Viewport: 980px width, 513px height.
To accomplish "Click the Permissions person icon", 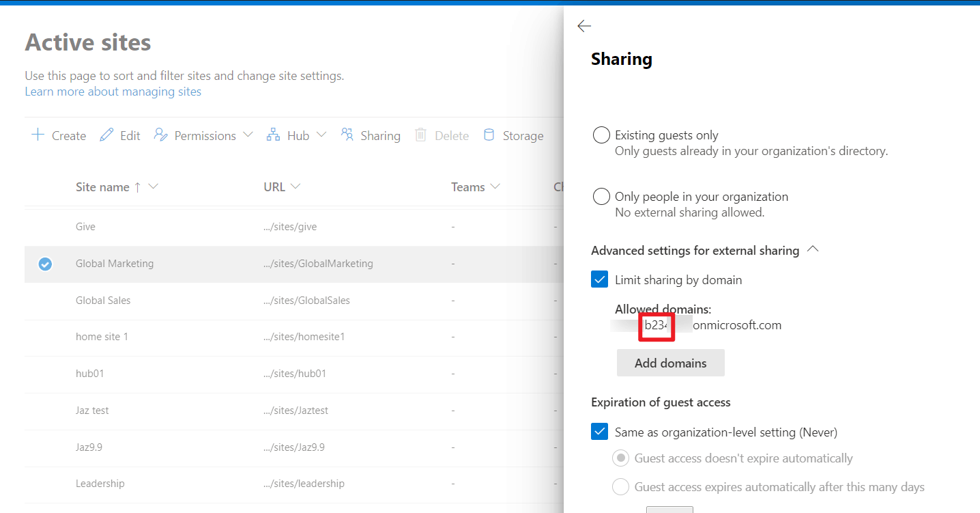I will tap(160, 135).
